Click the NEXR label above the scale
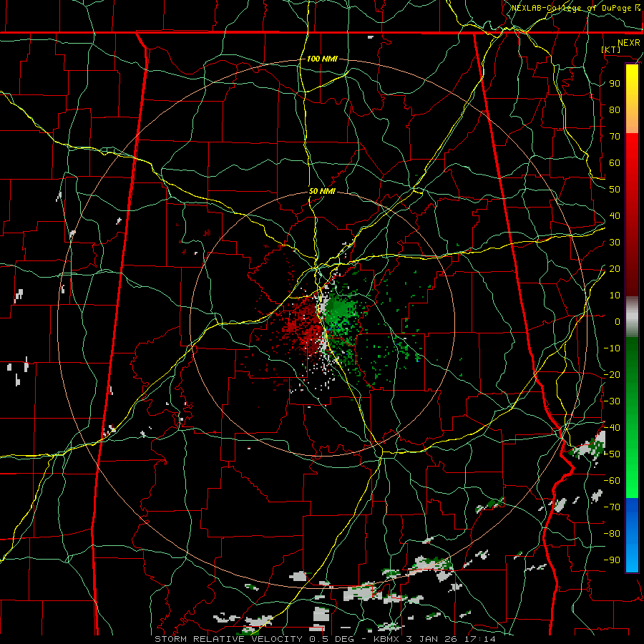This screenshot has width=644, height=644. (x=629, y=43)
